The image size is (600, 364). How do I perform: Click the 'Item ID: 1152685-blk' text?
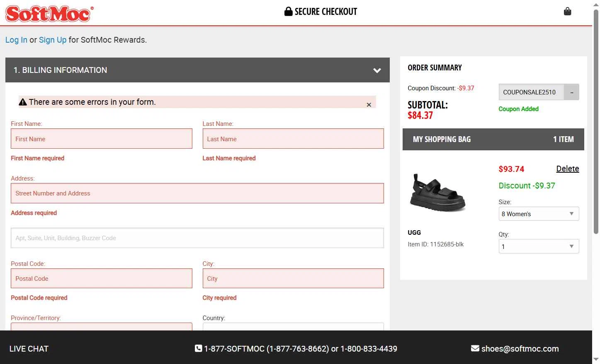[435, 244]
